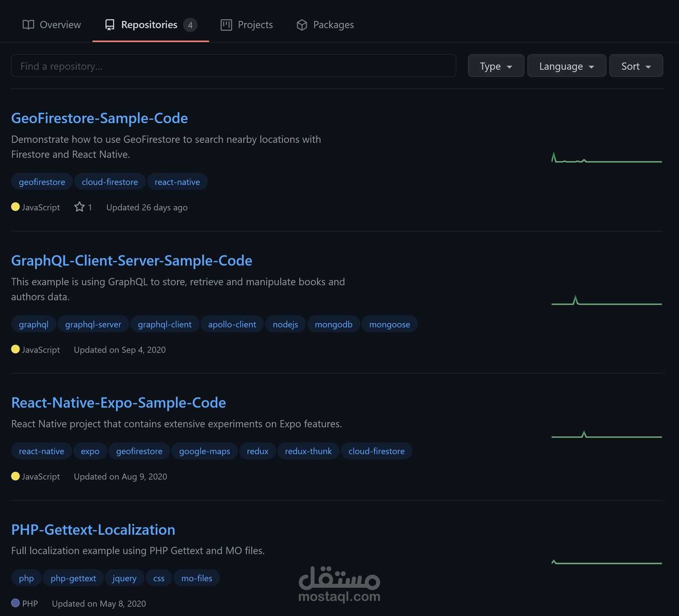
Task: Select the graphql-server topic tag
Action: (93, 324)
